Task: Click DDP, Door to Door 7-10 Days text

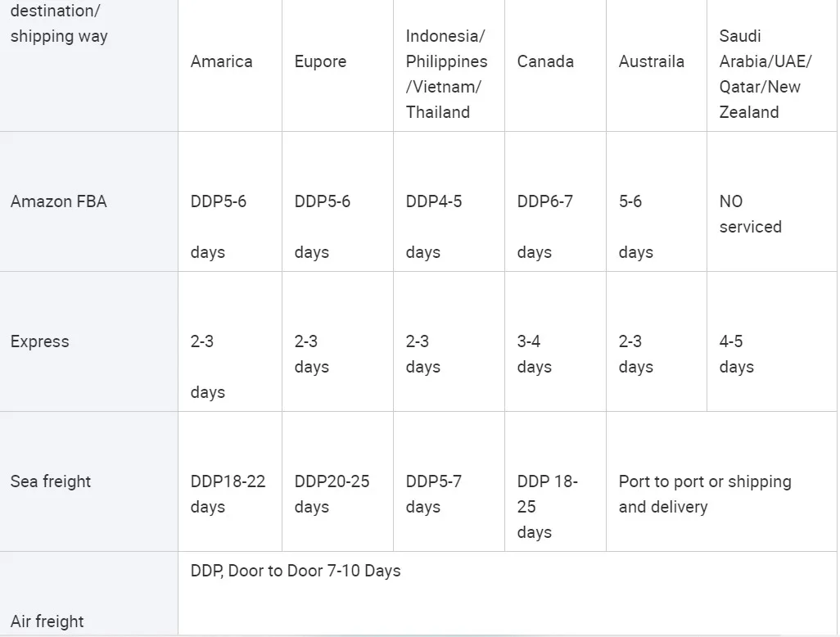Action: (x=296, y=571)
